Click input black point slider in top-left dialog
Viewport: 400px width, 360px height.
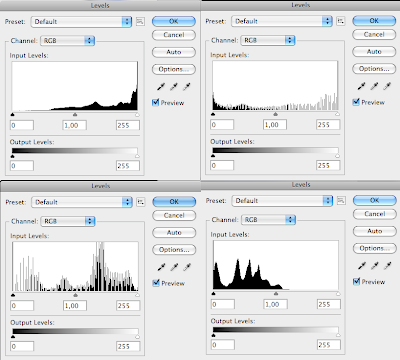[x=13, y=114]
